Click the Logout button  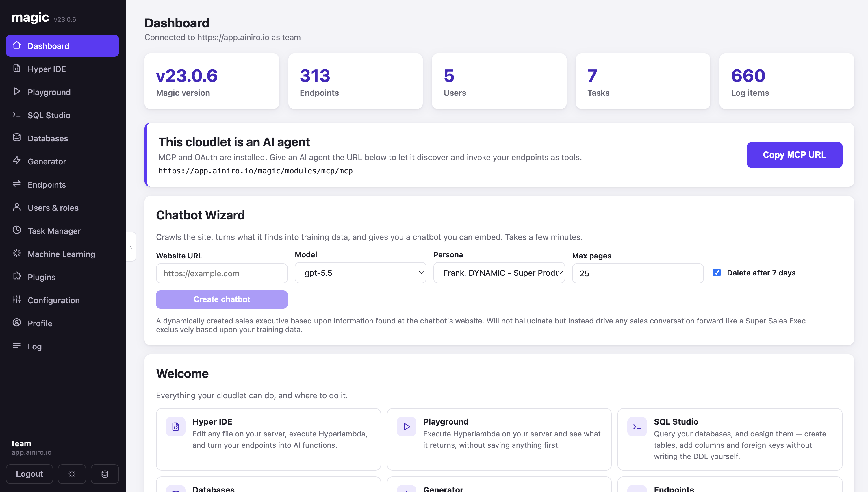pos(29,474)
